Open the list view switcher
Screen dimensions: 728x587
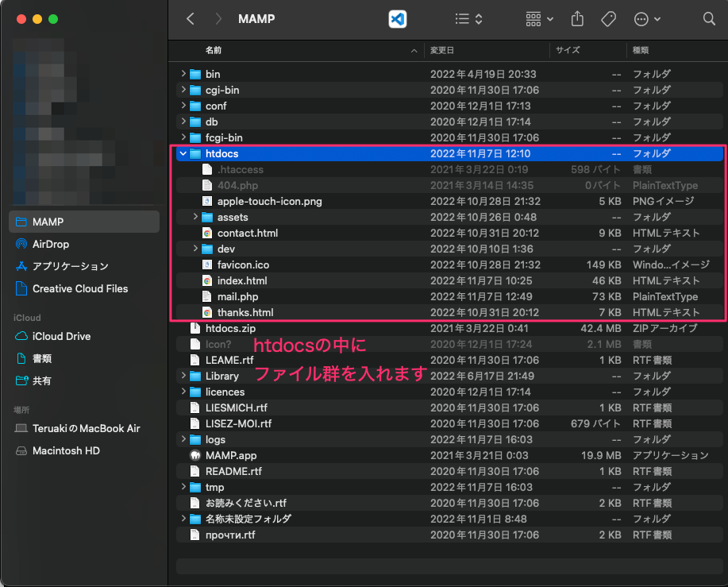tap(468, 19)
